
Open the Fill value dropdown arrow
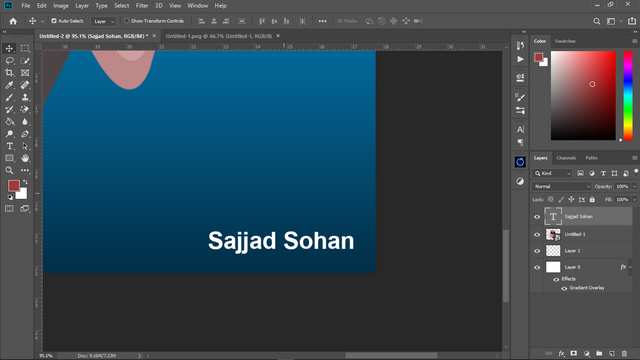pos(634,200)
